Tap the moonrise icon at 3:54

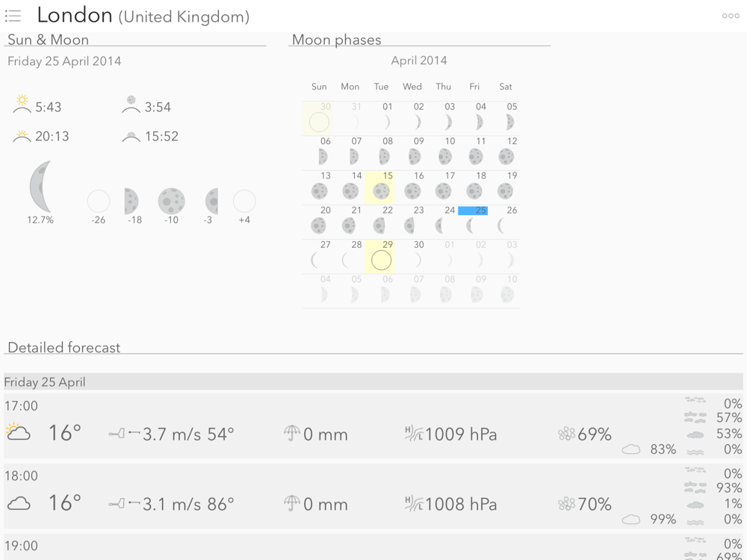coord(131,105)
